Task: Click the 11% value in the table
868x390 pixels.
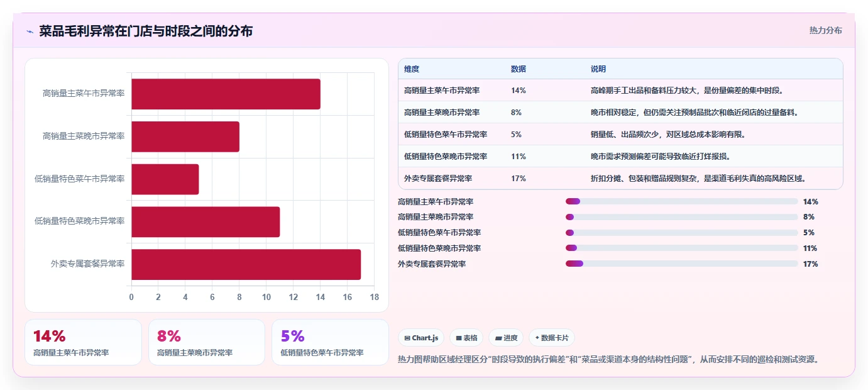Action: [x=519, y=156]
